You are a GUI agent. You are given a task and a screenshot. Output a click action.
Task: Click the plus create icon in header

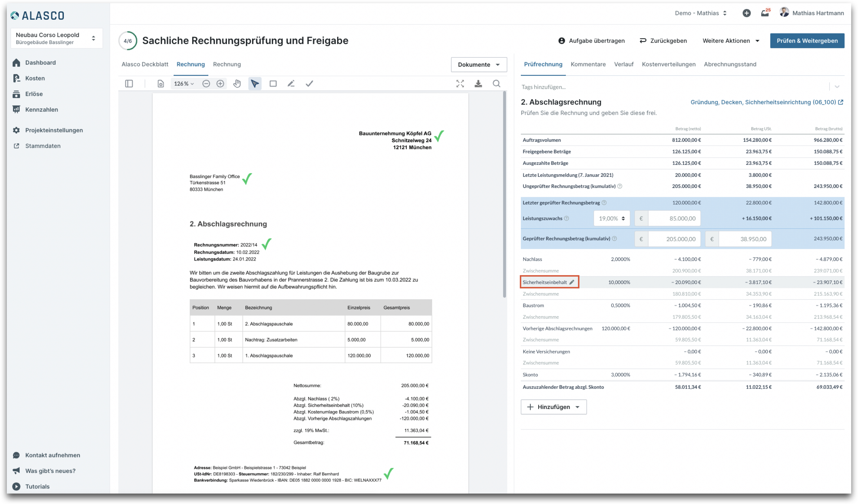point(746,13)
